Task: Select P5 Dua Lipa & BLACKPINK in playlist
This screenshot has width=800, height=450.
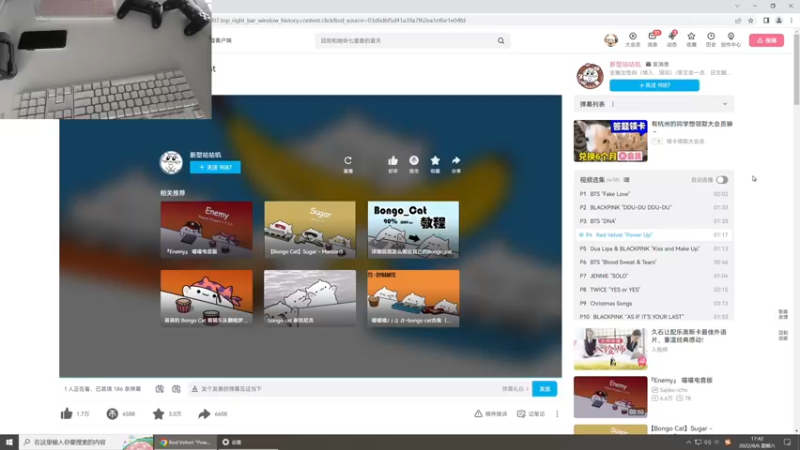Action: tap(654, 249)
